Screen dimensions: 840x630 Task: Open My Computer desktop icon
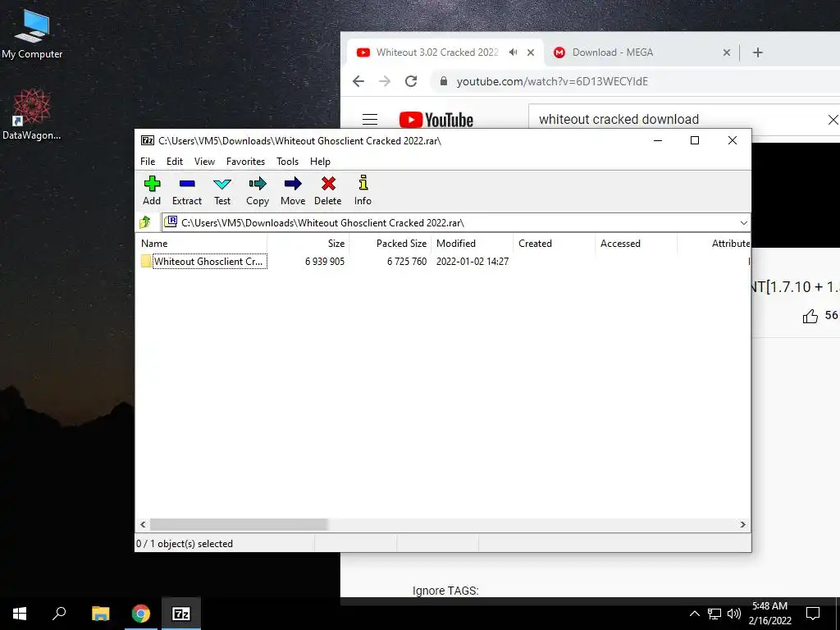coord(32,34)
